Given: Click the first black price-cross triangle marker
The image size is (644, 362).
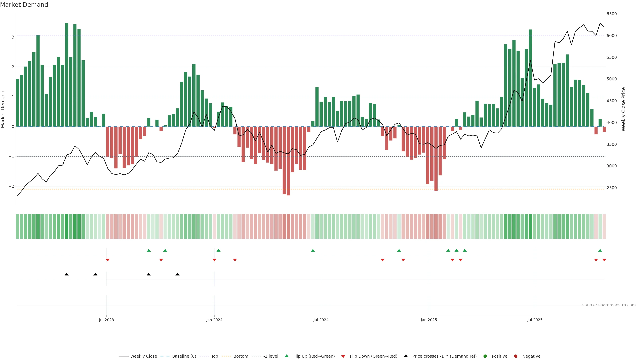Looking at the screenshot, I should (67, 274).
